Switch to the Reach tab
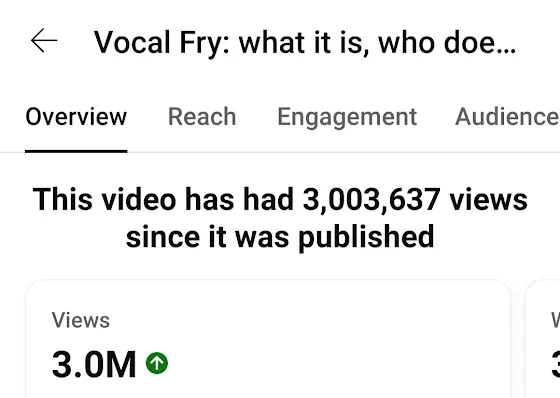Viewport: 560px width, 398px height. 202,117
